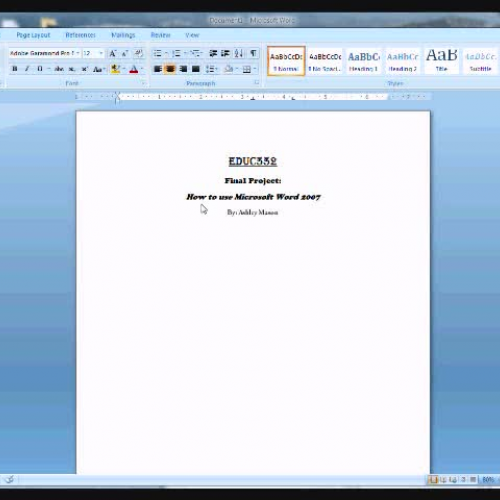Viewport: 500px width, 500px height.
Task: Align text left
Action: click(158, 69)
